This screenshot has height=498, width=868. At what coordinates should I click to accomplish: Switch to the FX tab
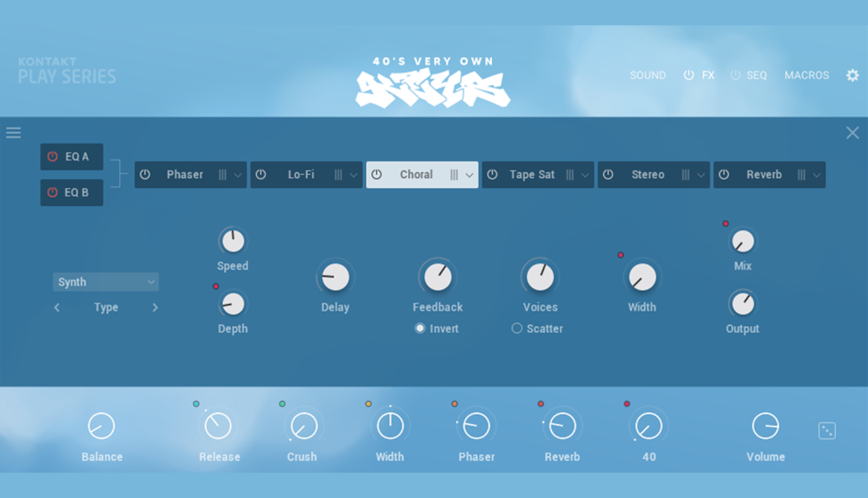click(708, 75)
